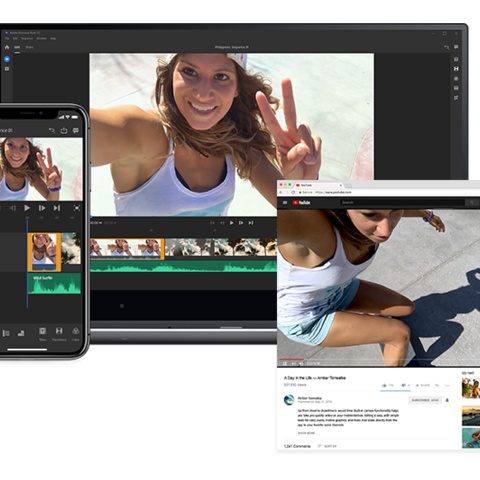Dislike the YouTube video with thumbs down

pos(405,385)
